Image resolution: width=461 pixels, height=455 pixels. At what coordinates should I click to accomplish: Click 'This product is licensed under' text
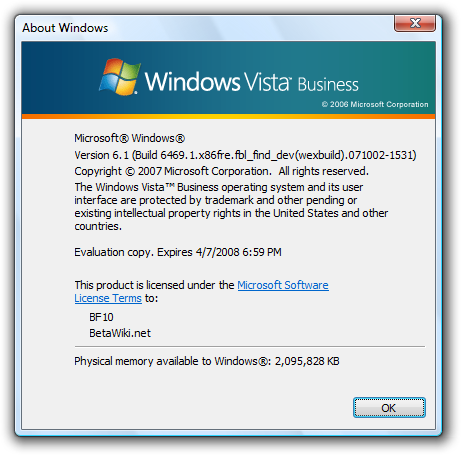[x=154, y=285]
